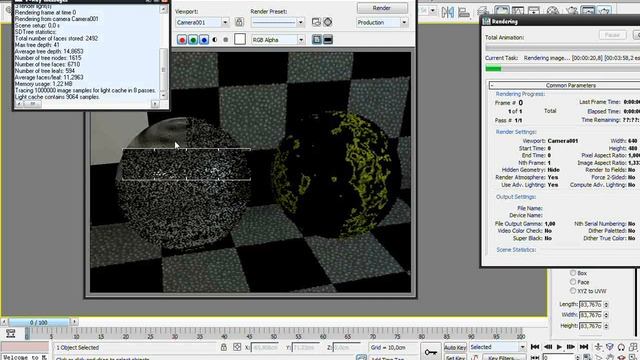
Task: Adjust the Length spinner arrows
Action: 606,304
